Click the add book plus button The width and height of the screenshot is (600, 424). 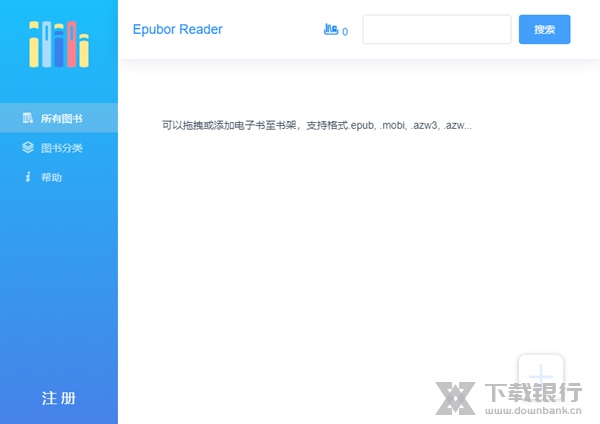(541, 377)
